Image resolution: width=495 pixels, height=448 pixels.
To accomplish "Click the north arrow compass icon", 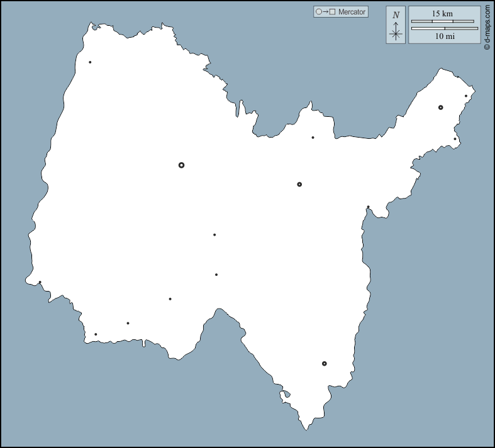I will tap(396, 26).
